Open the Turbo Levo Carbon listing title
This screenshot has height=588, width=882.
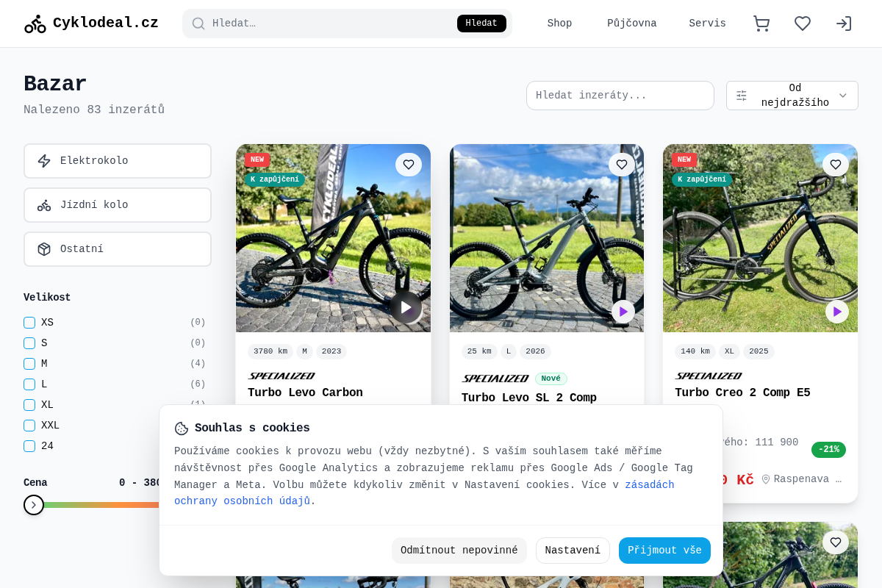(x=305, y=392)
